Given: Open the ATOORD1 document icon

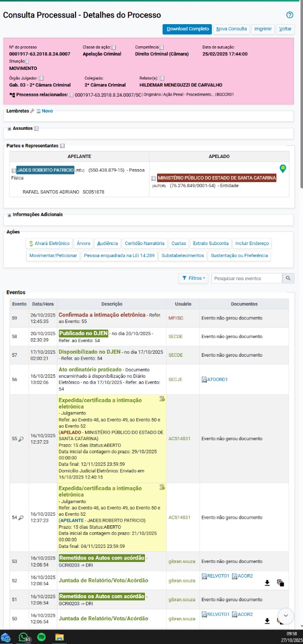Looking at the screenshot, I should click(x=204, y=379).
